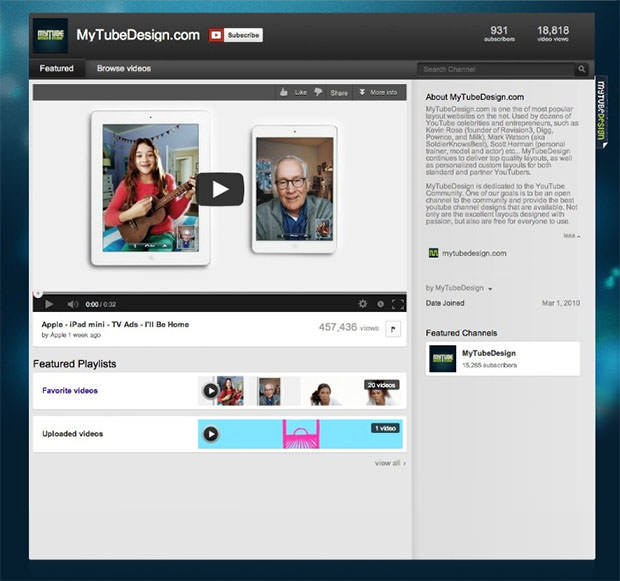The height and width of the screenshot is (581, 620).
Task: Open the by MyTubeDesign dropdown
Action: click(459, 288)
